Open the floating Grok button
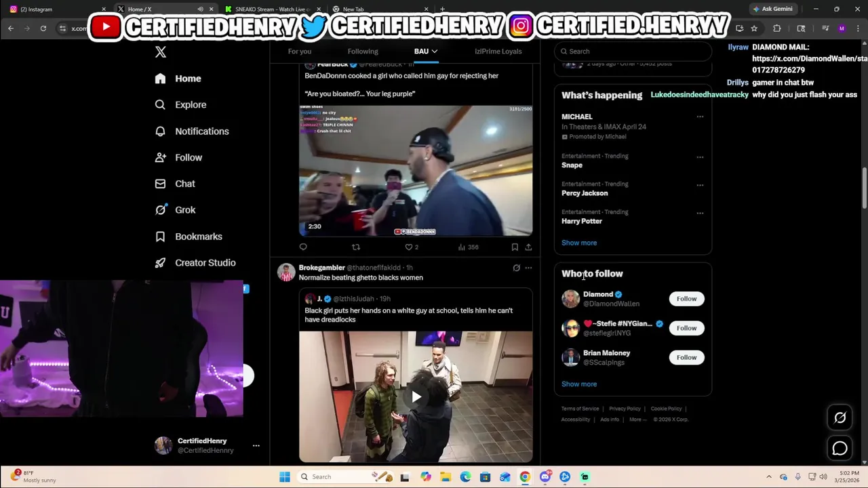This screenshot has width=868, height=488. click(840, 418)
